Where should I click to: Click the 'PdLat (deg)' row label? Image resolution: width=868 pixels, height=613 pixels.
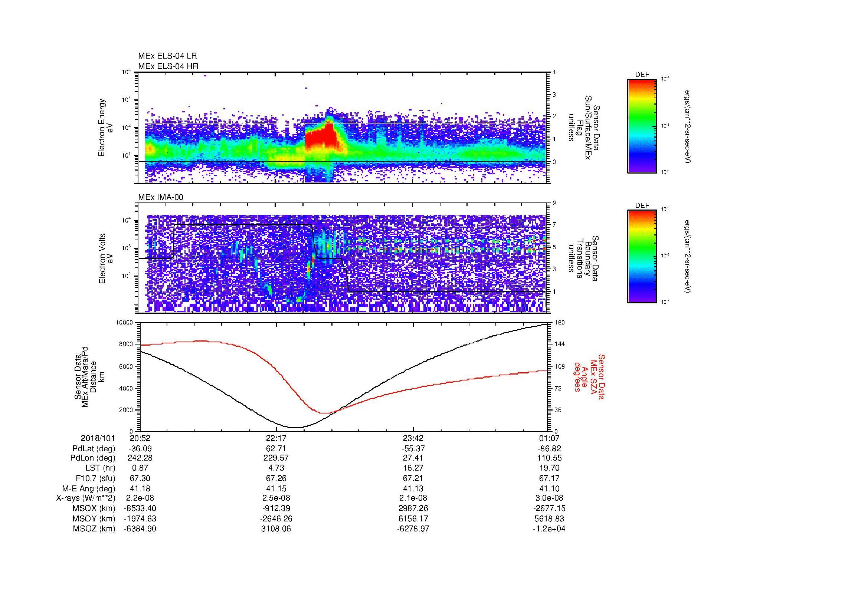point(94,449)
